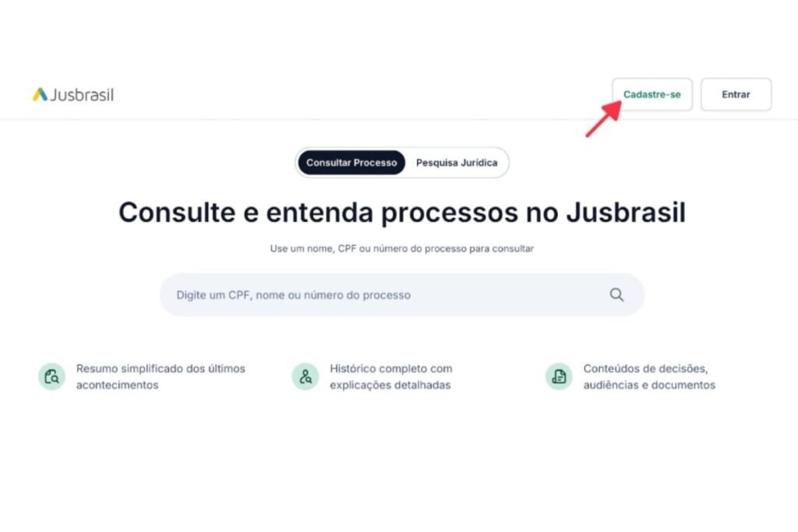Viewport: 798px width, 532px height.
Task: Click the Histórico completo person-search icon
Action: (x=305, y=376)
